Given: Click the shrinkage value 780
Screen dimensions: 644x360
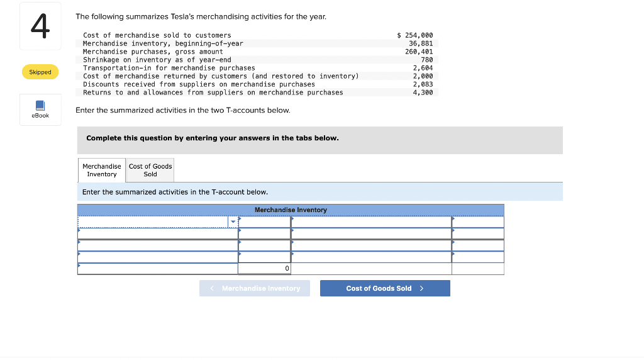Looking at the screenshot, I should coord(427,60).
